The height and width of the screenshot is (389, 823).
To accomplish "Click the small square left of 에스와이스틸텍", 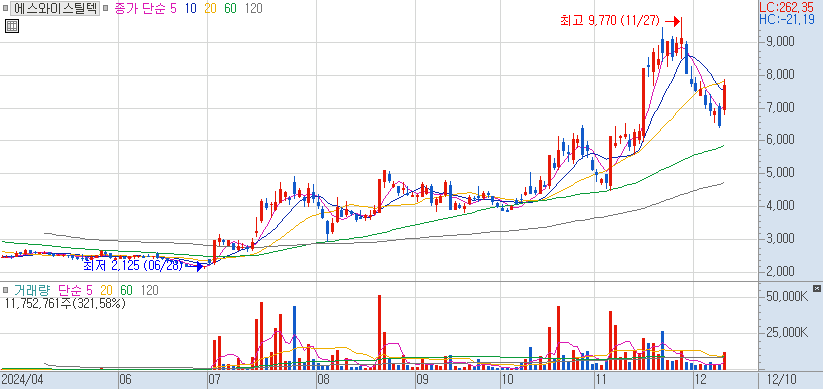I will click(5, 8).
